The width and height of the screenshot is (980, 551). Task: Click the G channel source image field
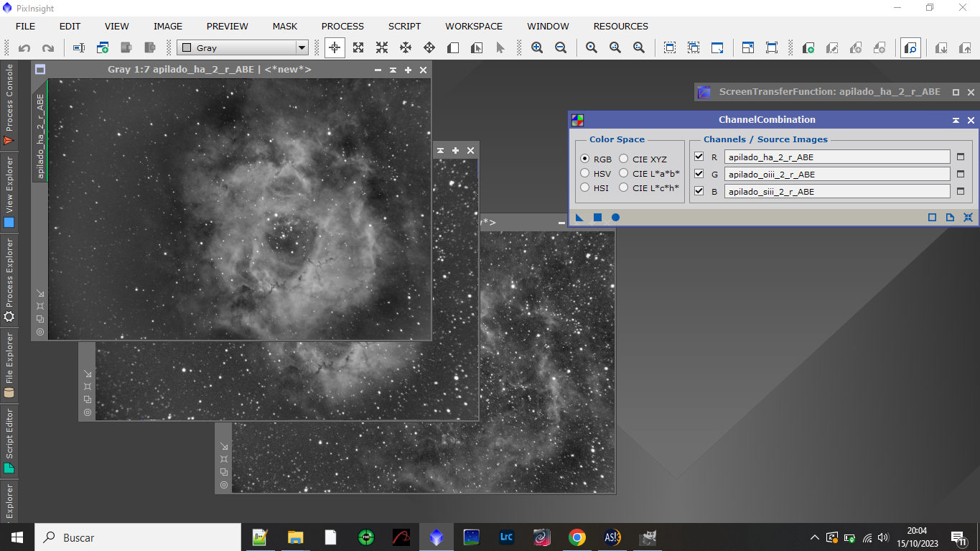[837, 174]
